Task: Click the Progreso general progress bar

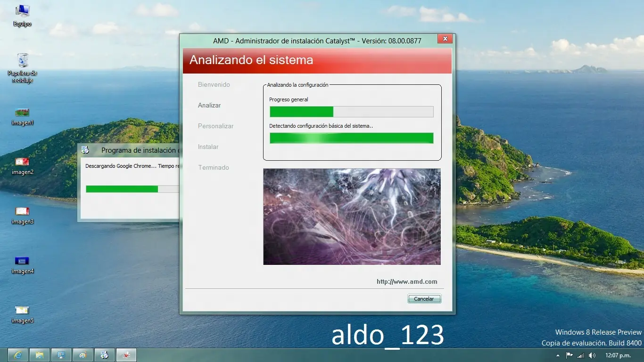Action: tap(352, 112)
